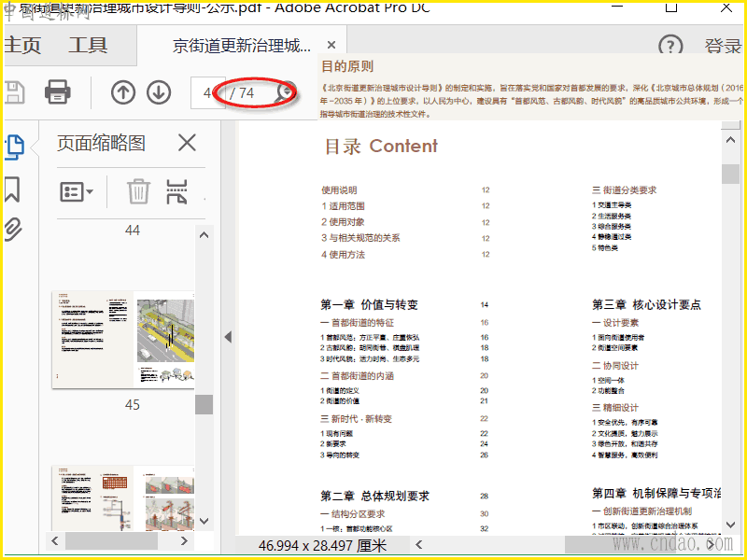The height and width of the screenshot is (560, 747).
Task: Click the 三 精细设计 entry
Action: click(615, 407)
